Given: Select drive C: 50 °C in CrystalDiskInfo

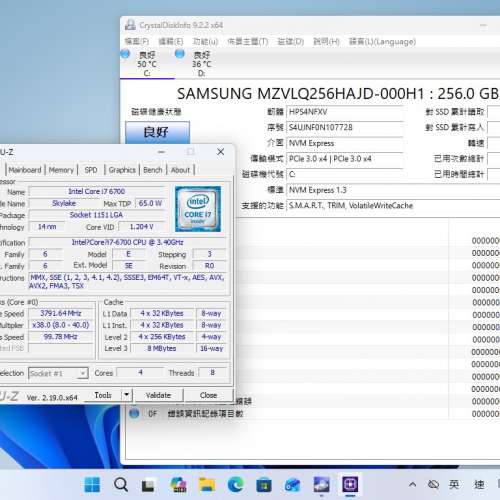Looking at the screenshot, I should 147,64.
